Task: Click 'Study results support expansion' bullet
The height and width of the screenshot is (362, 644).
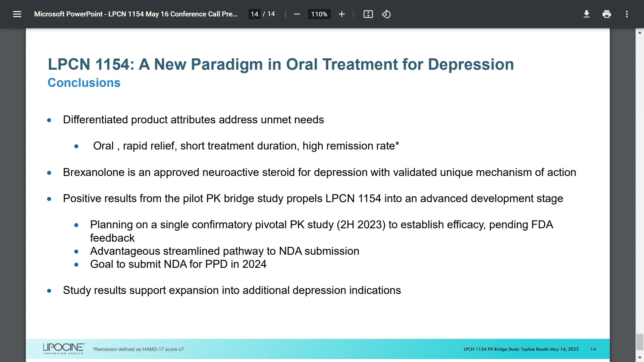Action: [232, 290]
